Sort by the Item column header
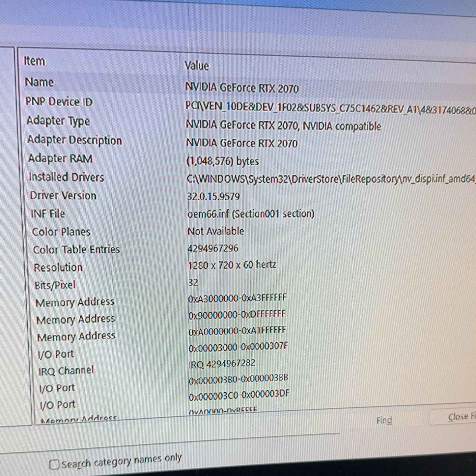Viewport: 476px width, 476px height. 34,61
